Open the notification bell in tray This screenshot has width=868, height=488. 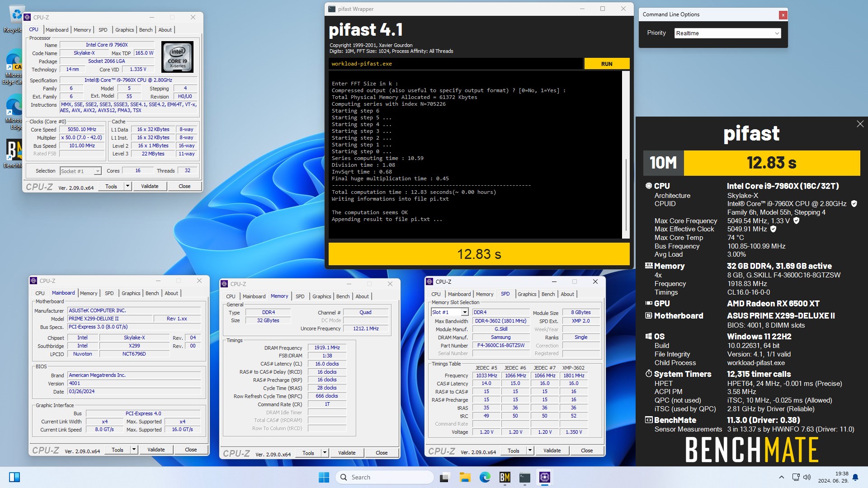coord(855,477)
